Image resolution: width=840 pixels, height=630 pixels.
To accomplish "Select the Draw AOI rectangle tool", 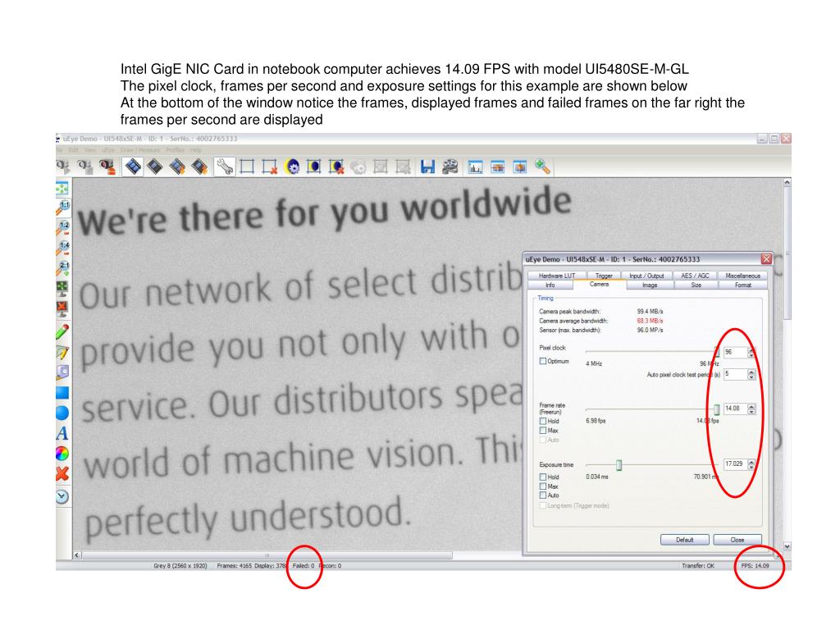I will tap(247, 167).
